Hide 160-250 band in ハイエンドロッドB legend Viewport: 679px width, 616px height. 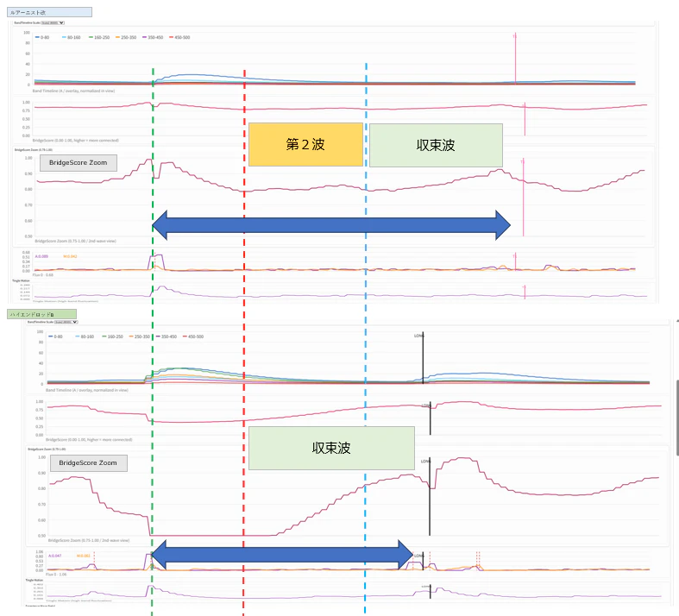(112, 336)
